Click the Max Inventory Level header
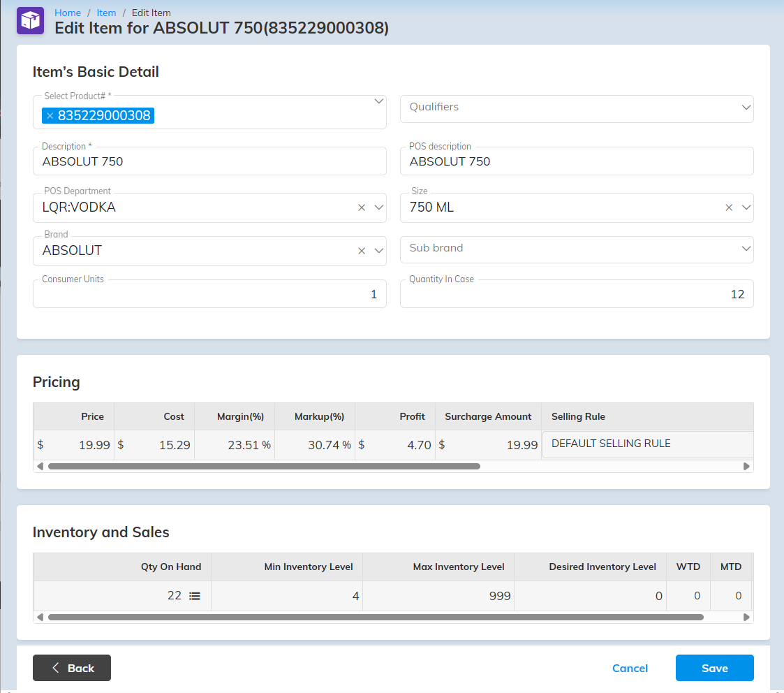Screen dimensions: 784x693 [x=438, y=567]
